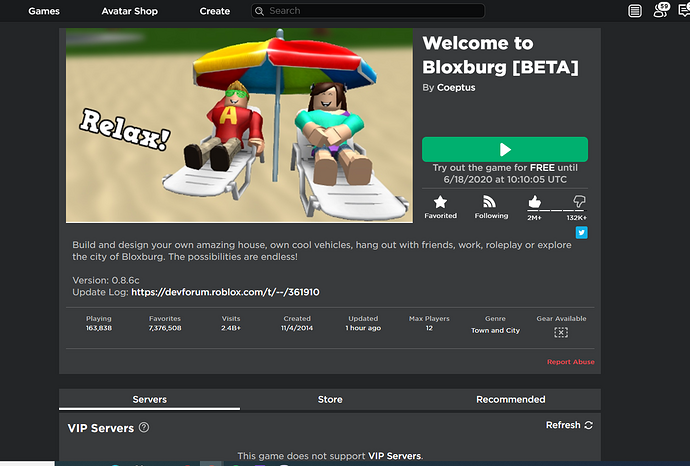The image size is (690, 466).
Task: Switch to the Recommended tab
Action: 510,399
